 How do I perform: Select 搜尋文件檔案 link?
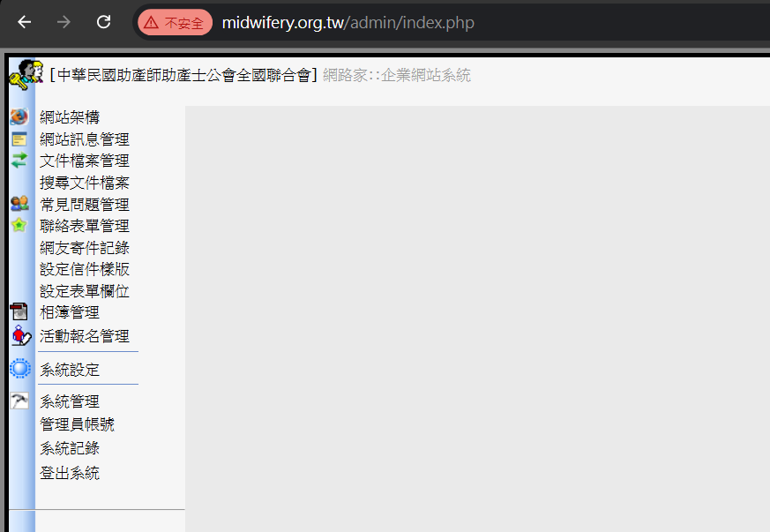click(x=85, y=183)
